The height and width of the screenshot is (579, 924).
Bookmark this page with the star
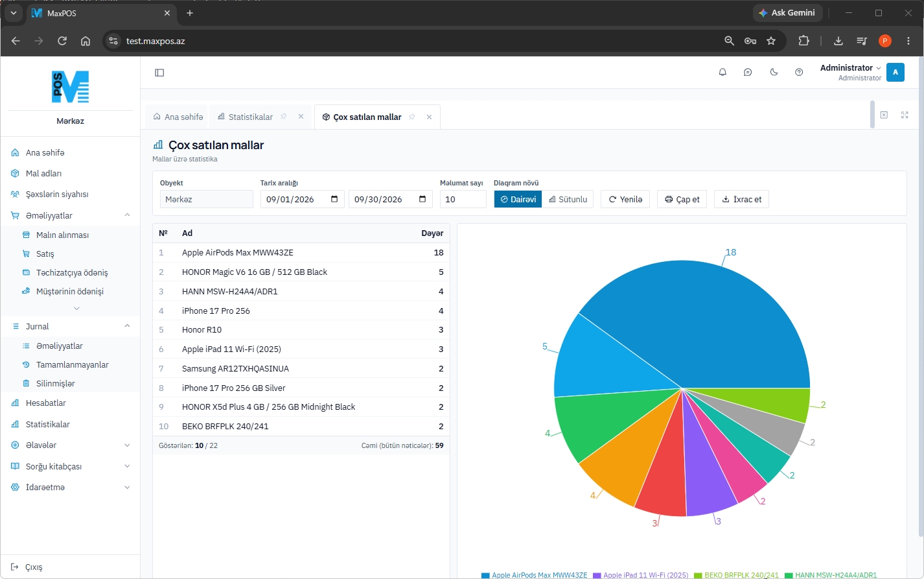click(x=771, y=41)
